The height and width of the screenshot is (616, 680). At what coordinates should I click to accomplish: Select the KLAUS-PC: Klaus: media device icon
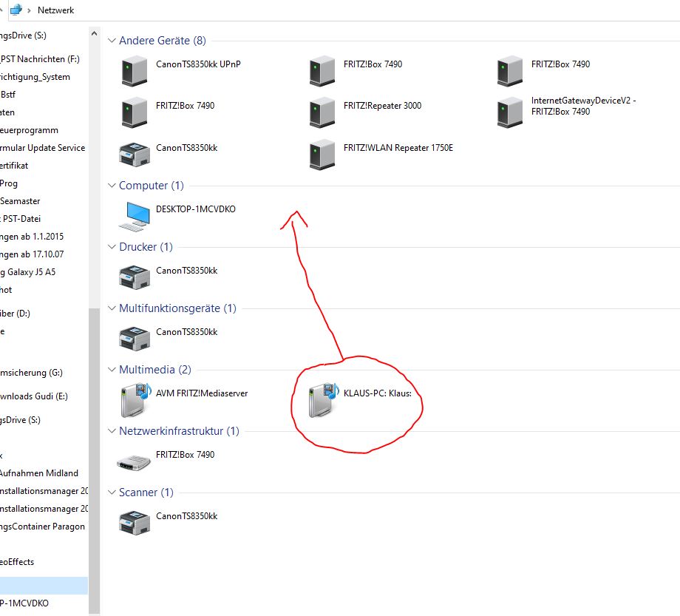(x=324, y=400)
